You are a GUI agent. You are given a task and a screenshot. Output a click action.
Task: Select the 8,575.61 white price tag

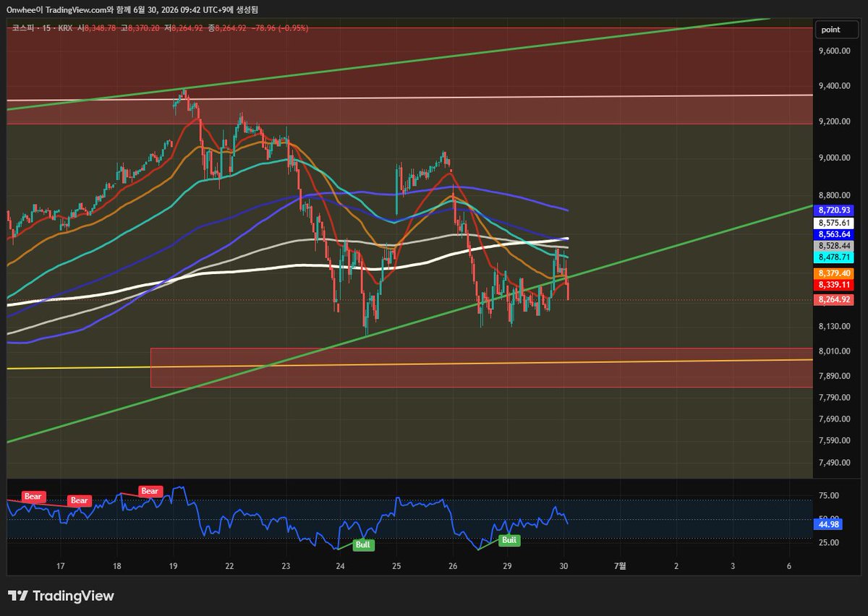[x=835, y=223]
